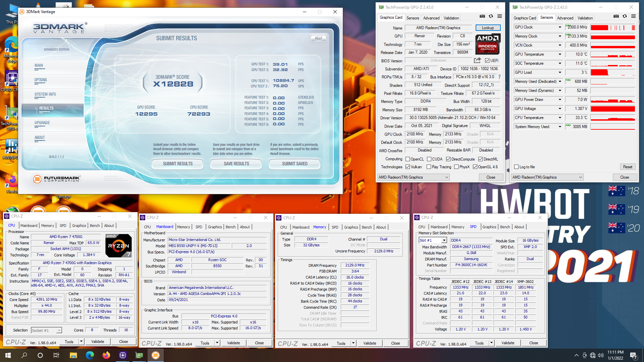Open Tools dropdown arrow in CPU-Z CPU window
The height and width of the screenshot is (362, 644).
click(x=81, y=342)
